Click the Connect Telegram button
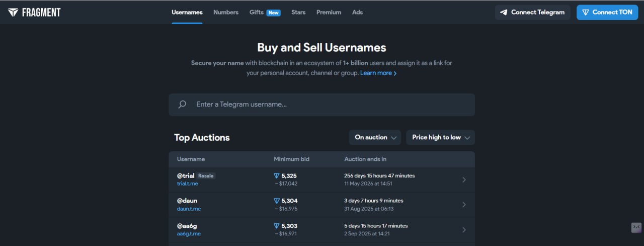 click(x=532, y=12)
